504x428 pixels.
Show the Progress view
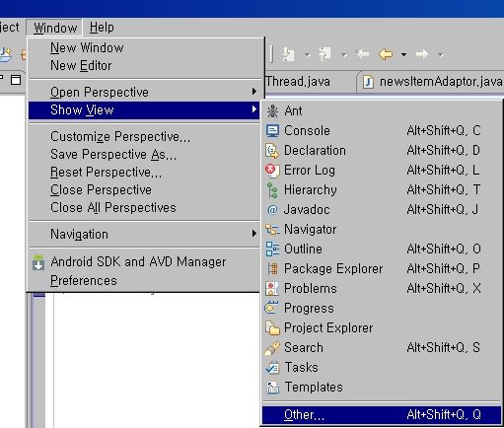click(382, 308)
